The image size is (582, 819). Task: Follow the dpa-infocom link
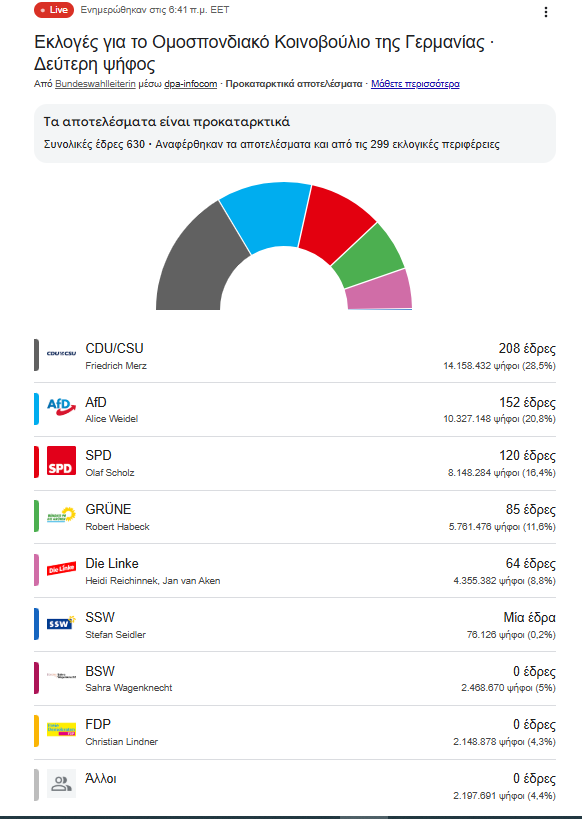[x=191, y=84]
